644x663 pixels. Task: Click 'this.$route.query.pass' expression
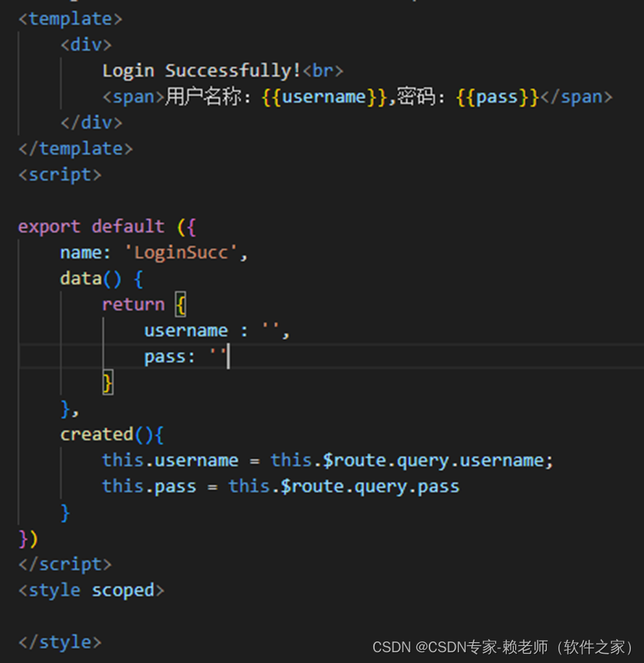(x=344, y=486)
